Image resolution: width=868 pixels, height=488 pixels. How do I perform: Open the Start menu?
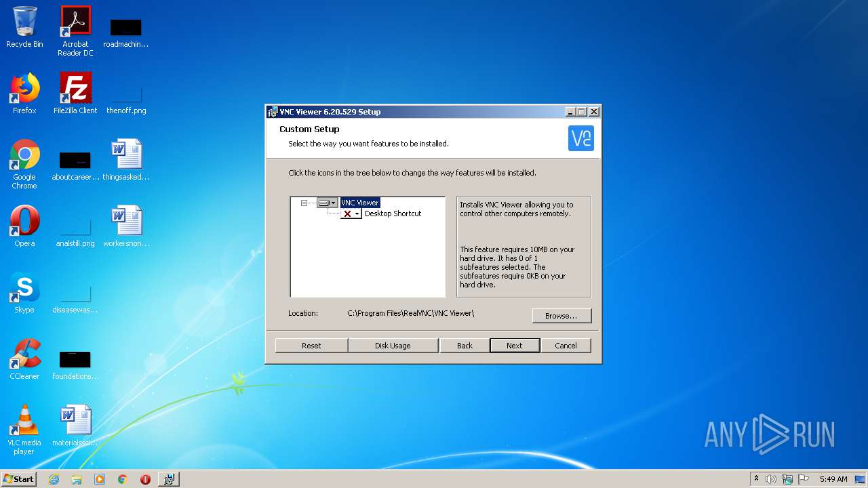(x=18, y=479)
